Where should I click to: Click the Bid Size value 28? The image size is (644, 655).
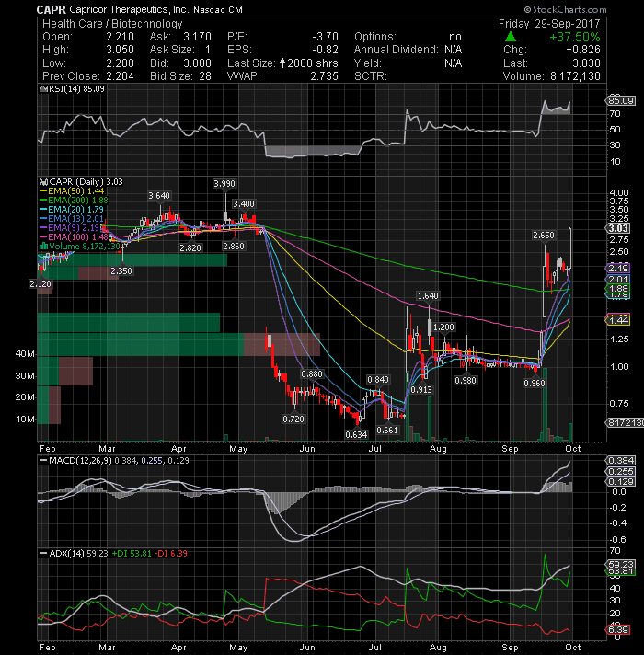tap(204, 76)
